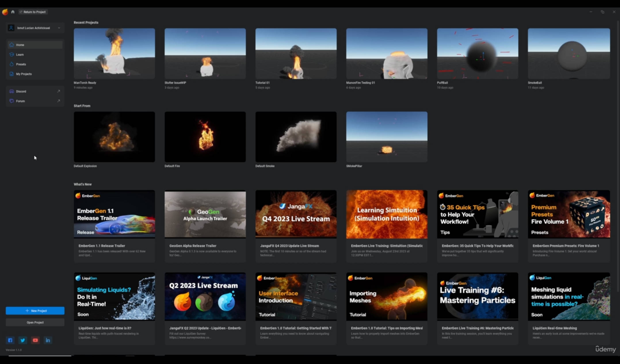
Task: Open the Learn sidebar item
Action: click(35, 55)
